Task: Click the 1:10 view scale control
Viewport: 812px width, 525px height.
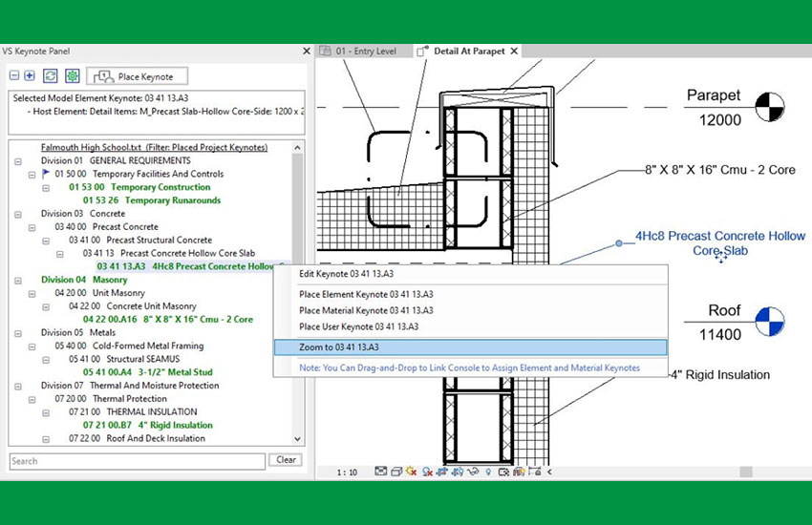Action: pyautogui.click(x=348, y=472)
